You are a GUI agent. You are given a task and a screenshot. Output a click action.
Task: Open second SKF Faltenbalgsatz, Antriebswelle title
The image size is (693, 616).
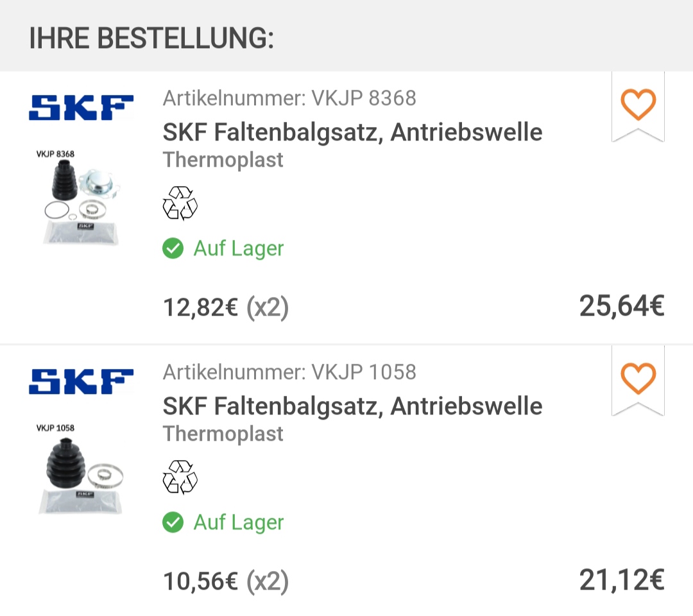point(352,406)
